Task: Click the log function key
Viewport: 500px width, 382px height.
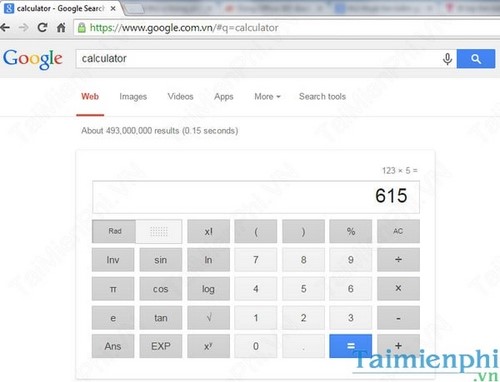Action: pyautogui.click(x=208, y=289)
